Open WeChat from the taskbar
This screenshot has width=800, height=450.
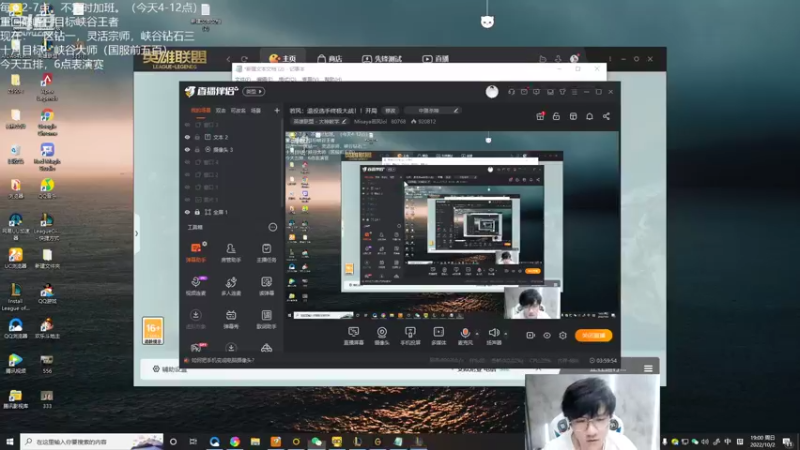click(x=316, y=441)
